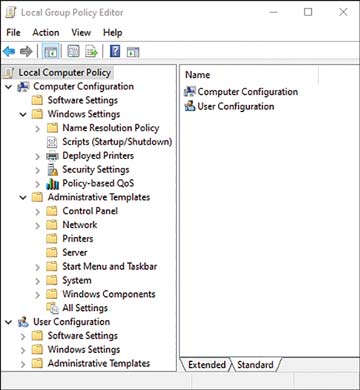Expand the Windows Components node

coord(38,295)
